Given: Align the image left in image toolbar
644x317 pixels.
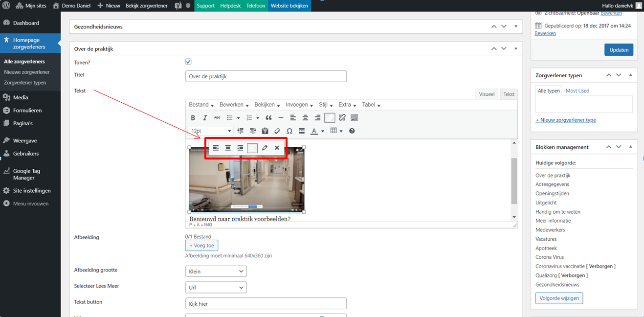Looking at the screenshot, I should click(216, 148).
